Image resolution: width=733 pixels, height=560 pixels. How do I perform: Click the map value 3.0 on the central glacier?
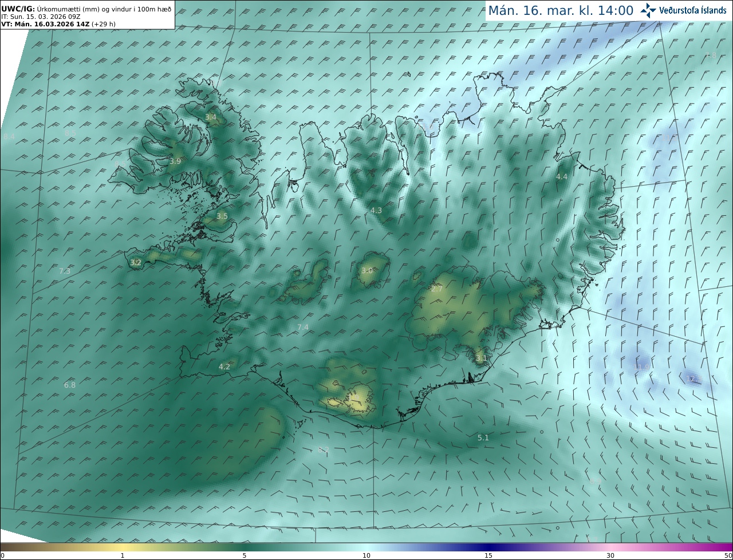point(367,270)
